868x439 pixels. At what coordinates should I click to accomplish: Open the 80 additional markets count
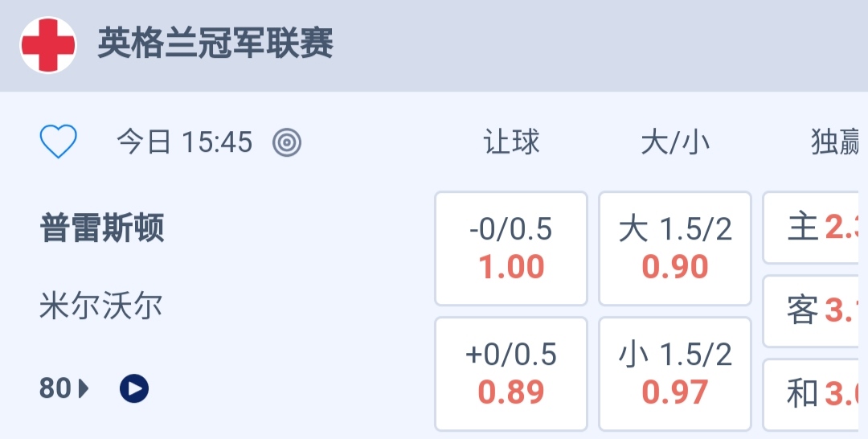click(x=55, y=389)
